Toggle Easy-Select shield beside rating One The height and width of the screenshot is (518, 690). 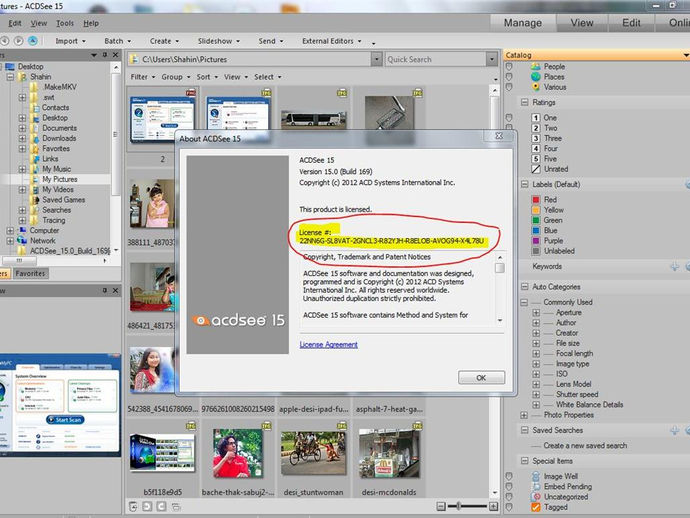pyautogui.click(x=509, y=118)
